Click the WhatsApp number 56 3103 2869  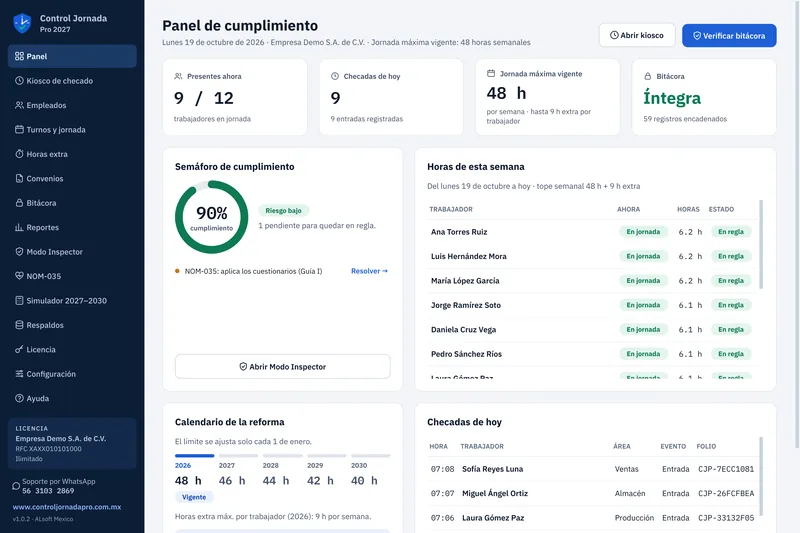[48, 491]
